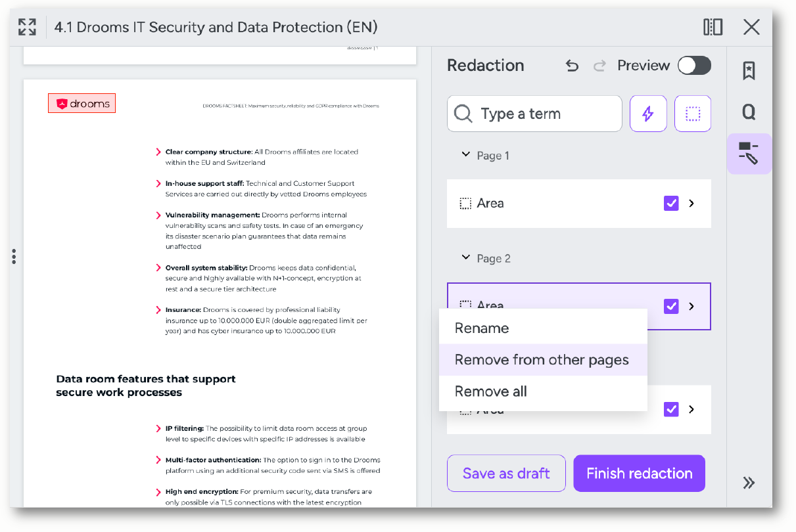The image size is (796, 532).
Task: Click the Type a term search field
Action: tap(534, 114)
